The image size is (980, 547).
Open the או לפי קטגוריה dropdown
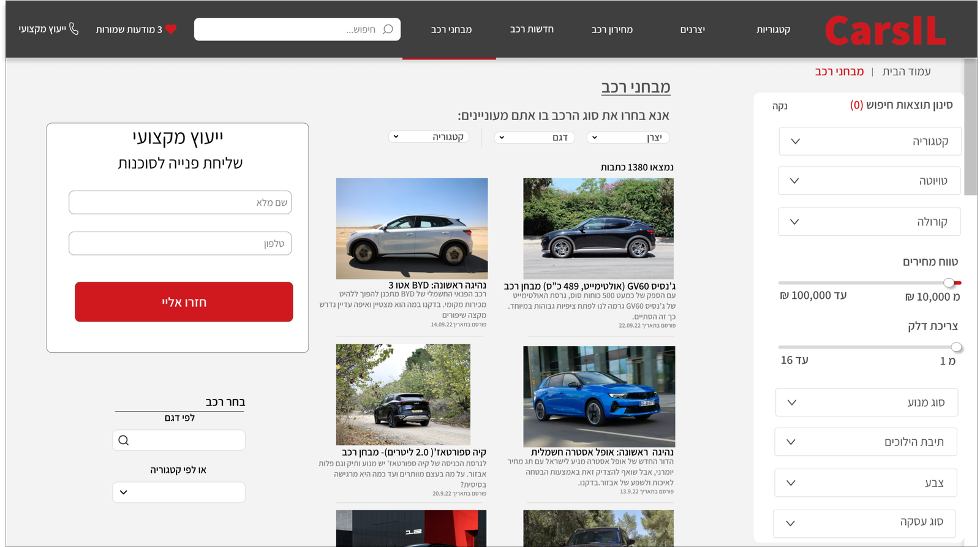tap(179, 492)
